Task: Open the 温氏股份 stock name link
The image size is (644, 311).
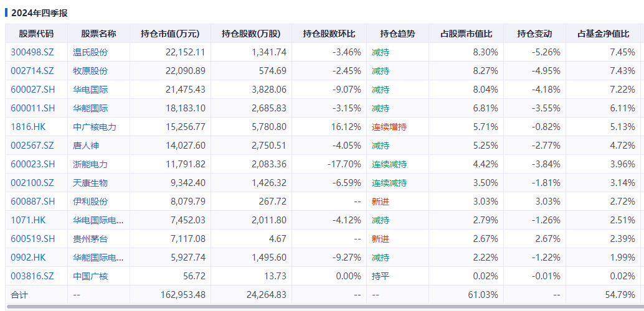Action: coord(90,52)
